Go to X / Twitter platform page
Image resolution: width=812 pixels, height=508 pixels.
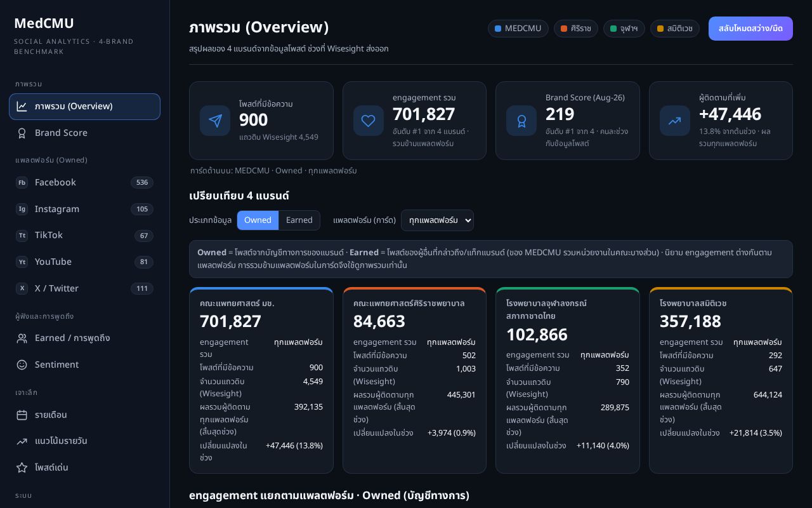pyautogui.click(x=84, y=289)
